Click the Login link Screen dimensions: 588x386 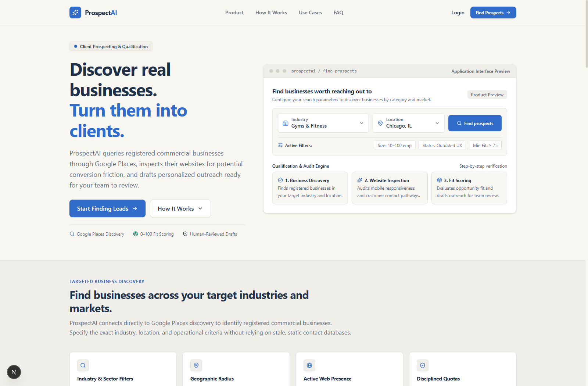point(458,12)
